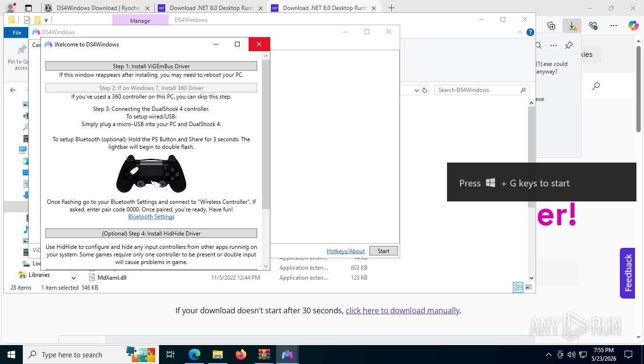Open the Edge Downloads icon with warning
Screen dimensions: 644x364
pos(572,26)
